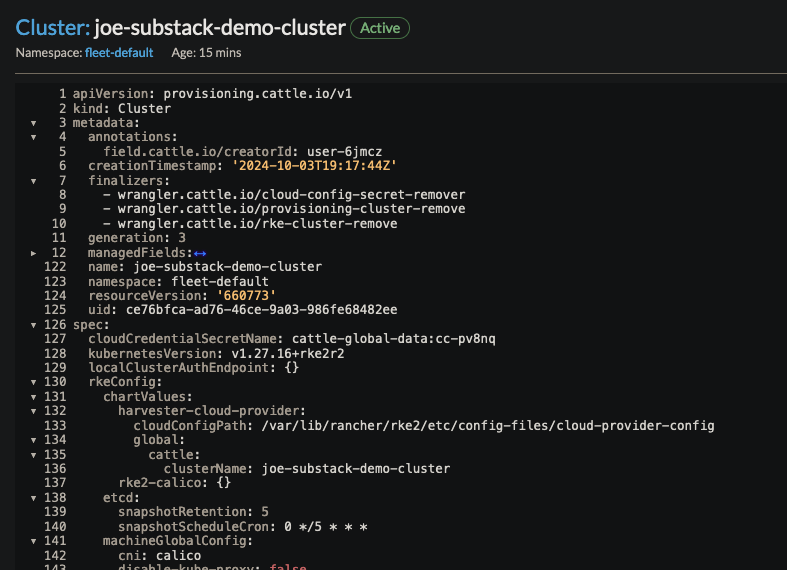The image size is (787, 570).
Task: Collapse the metadata section fold arrow
Action: coord(34,122)
